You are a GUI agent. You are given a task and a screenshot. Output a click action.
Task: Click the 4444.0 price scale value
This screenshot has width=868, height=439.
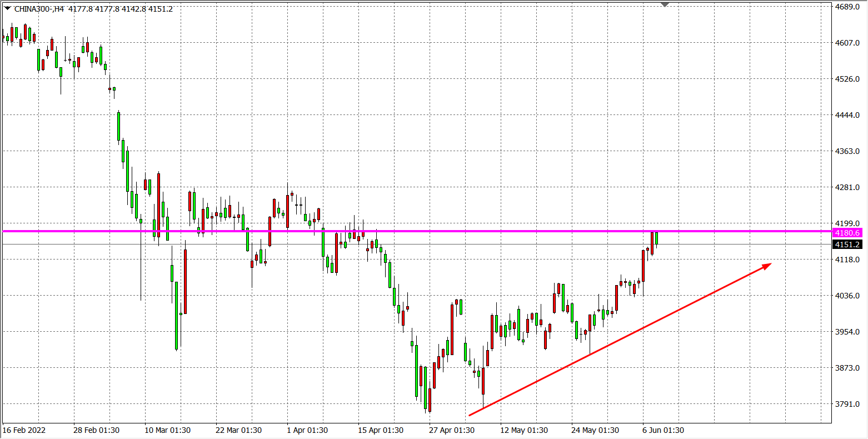847,115
